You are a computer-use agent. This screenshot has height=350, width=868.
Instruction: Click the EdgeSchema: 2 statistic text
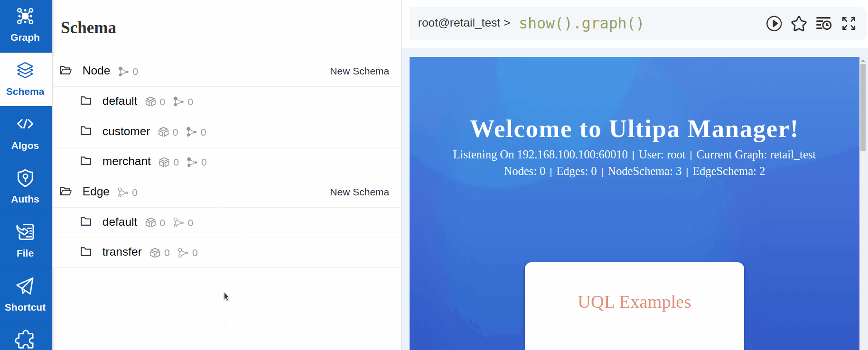coord(728,171)
